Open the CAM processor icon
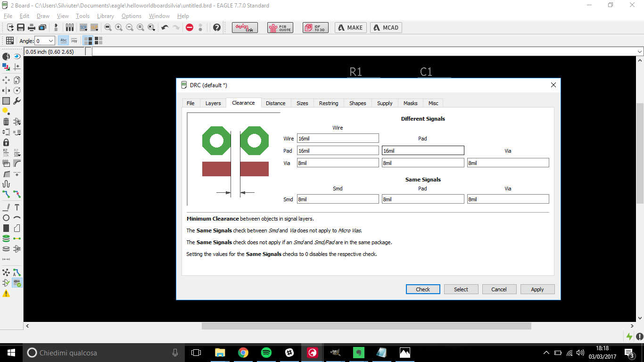Image resolution: width=644 pixels, height=362 pixels. [42, 27]
